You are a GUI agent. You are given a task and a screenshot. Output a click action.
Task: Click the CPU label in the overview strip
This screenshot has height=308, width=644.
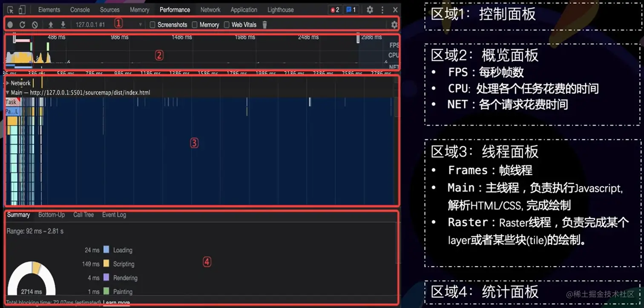pos(394,55)
